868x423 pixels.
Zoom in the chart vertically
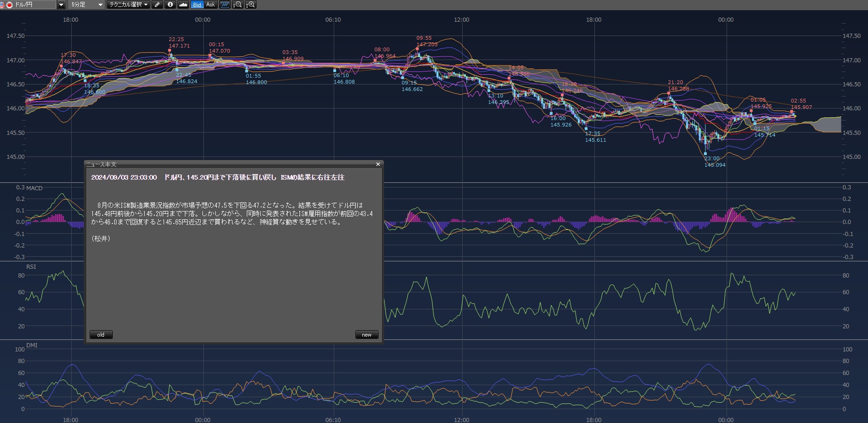pos(251,5)
